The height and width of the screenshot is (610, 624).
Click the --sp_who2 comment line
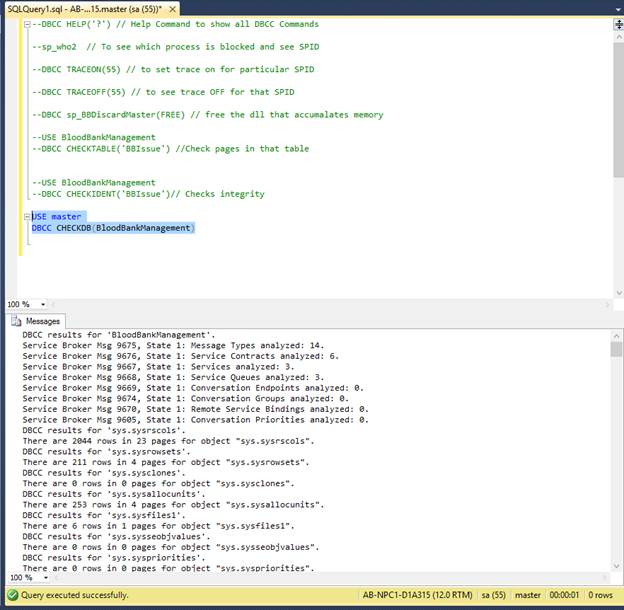tap(176, 47)
